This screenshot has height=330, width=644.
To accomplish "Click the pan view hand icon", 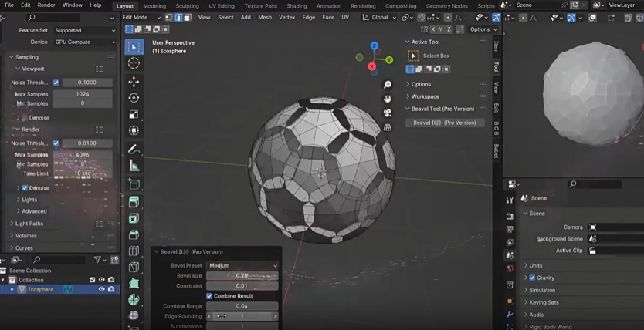I will pos(388,99).
